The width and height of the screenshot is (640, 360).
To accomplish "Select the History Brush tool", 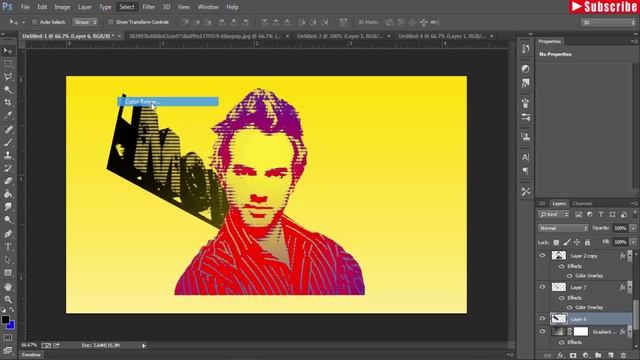I will (x=8, y=168).
